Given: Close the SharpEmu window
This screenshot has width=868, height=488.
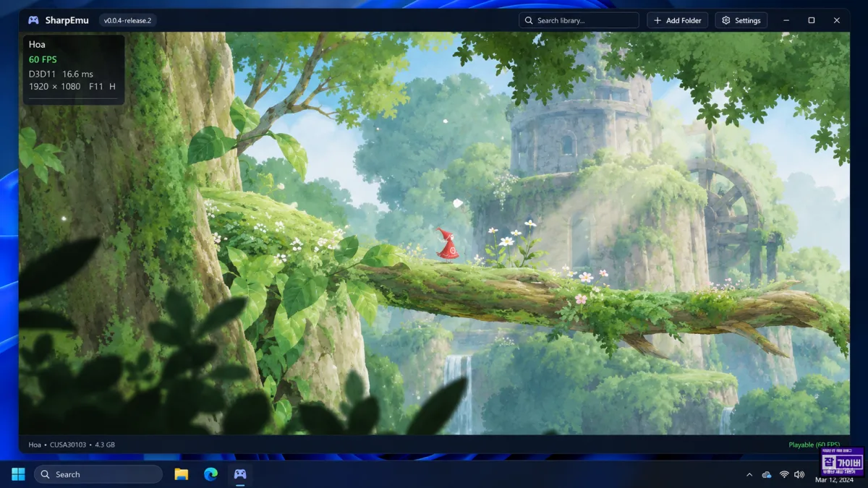Looking at the screenshot, I should click(837, 20).
